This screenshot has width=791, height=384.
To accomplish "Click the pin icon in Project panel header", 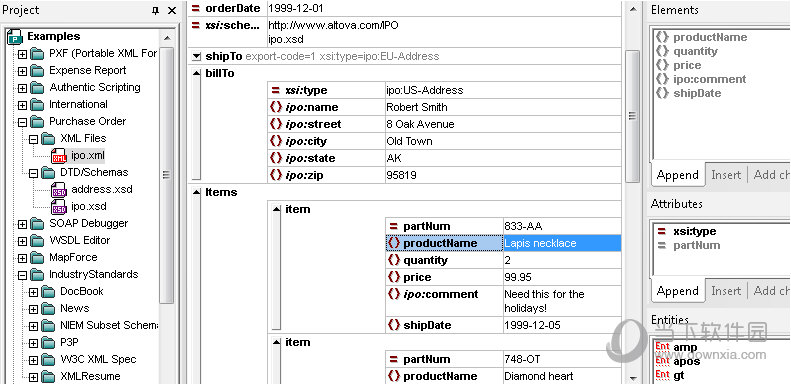I will pos(155,11).
